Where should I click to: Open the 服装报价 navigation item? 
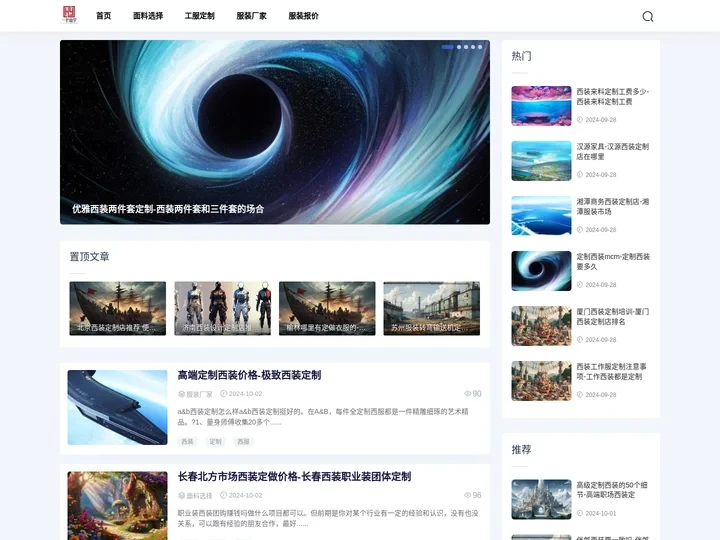[x=304, y=16]
